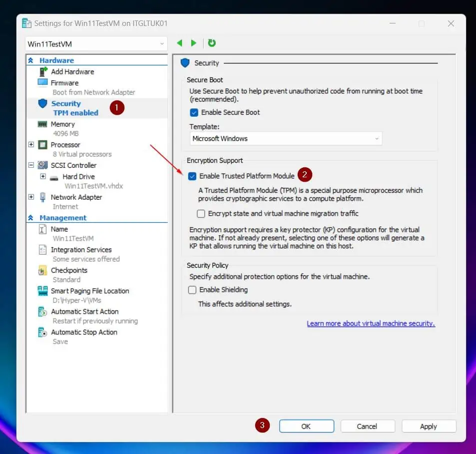476x454 pixels.
Task: Select Processor settings
Action: point(65,145)
